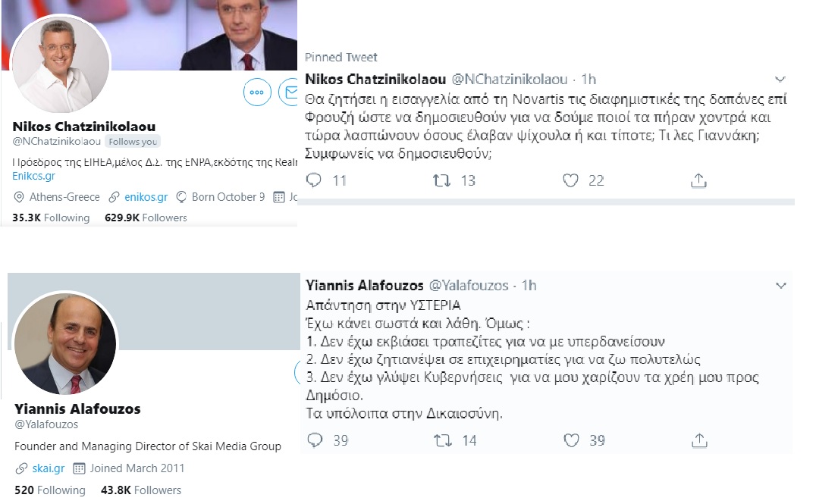View Nikos's 629.9K Followers list
The width and height of the screenshot is (838, 504).
tap(146, 218)
